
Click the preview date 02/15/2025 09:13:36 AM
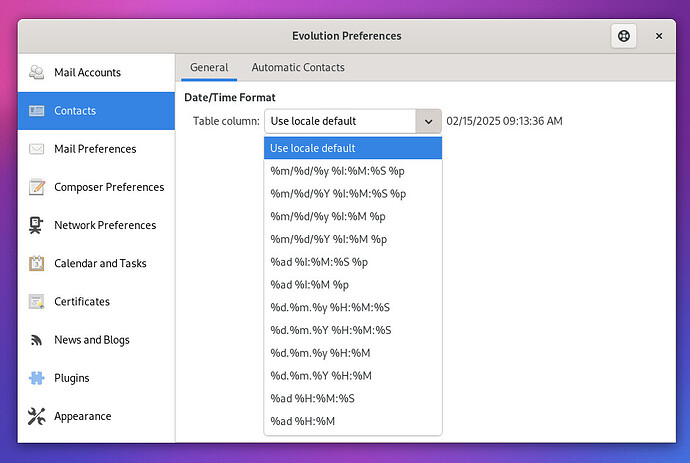point(504,121)
